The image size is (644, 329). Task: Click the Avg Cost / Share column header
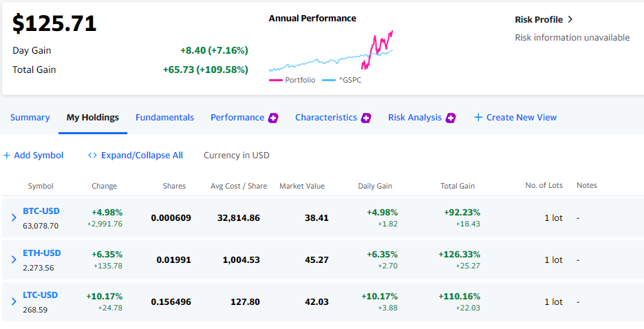pos(239,186)
